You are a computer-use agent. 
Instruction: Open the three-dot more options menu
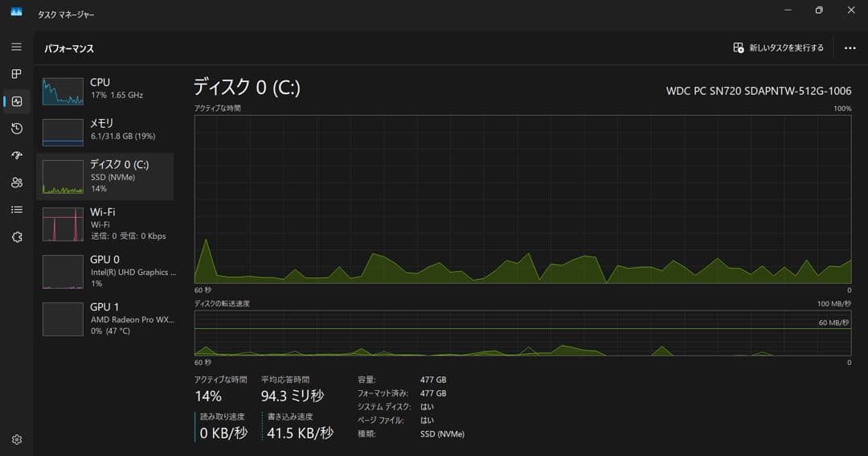click(x=850, y=48)
